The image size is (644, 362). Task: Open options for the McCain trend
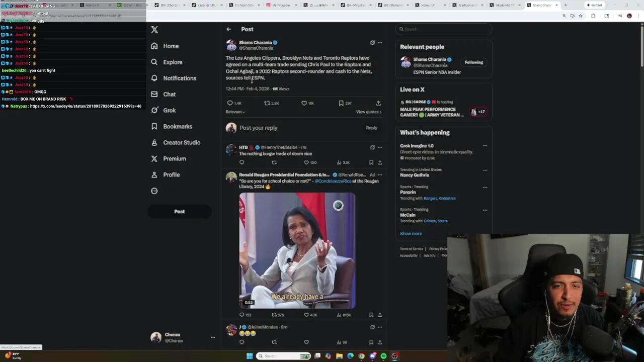click(x=485, y=210)
